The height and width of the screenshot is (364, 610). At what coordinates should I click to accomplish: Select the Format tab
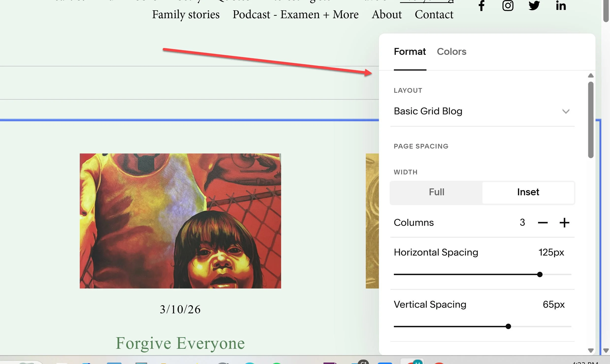pos(410,52)
